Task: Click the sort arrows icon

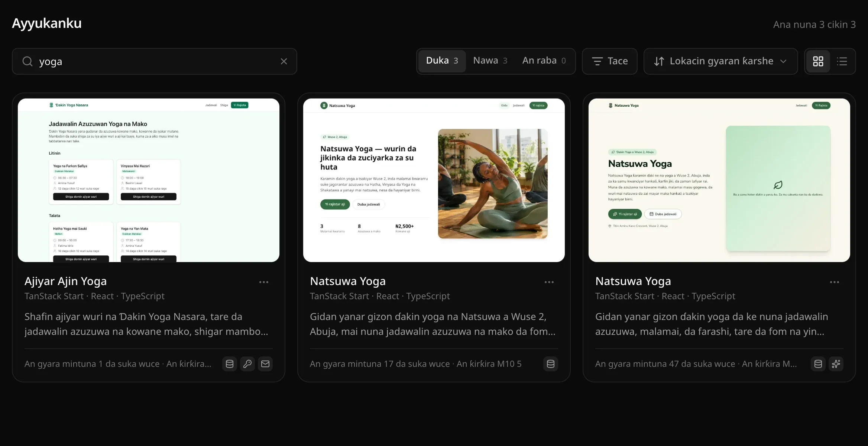Action: (x=659, y=61)
